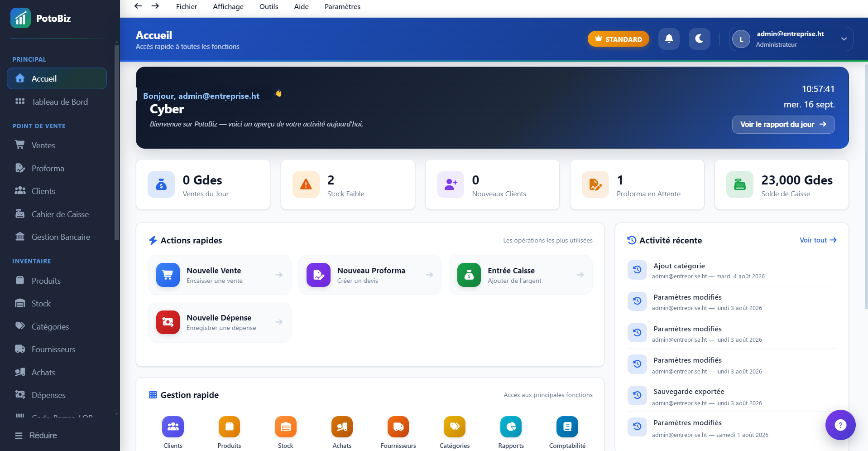Open Gestion Bancaire in sidebar
Viewport: 868px width, 451px height.
[57, 237]
